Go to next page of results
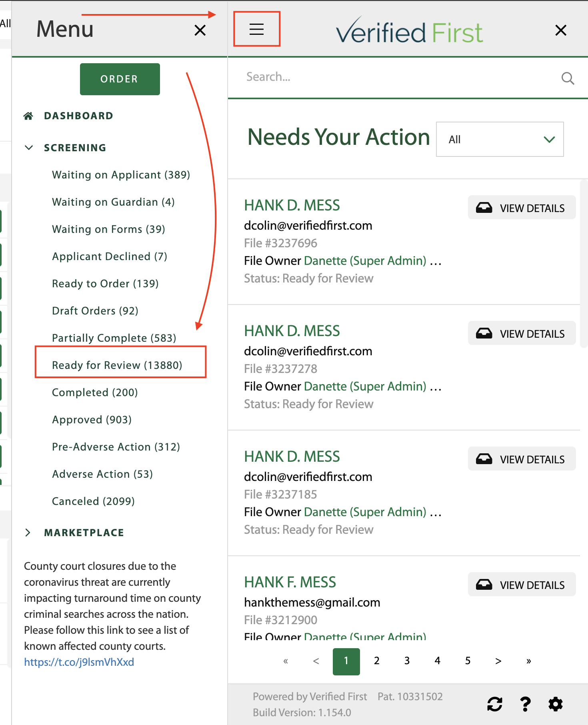This screenshot has height=725, width=588. point(498,661)
